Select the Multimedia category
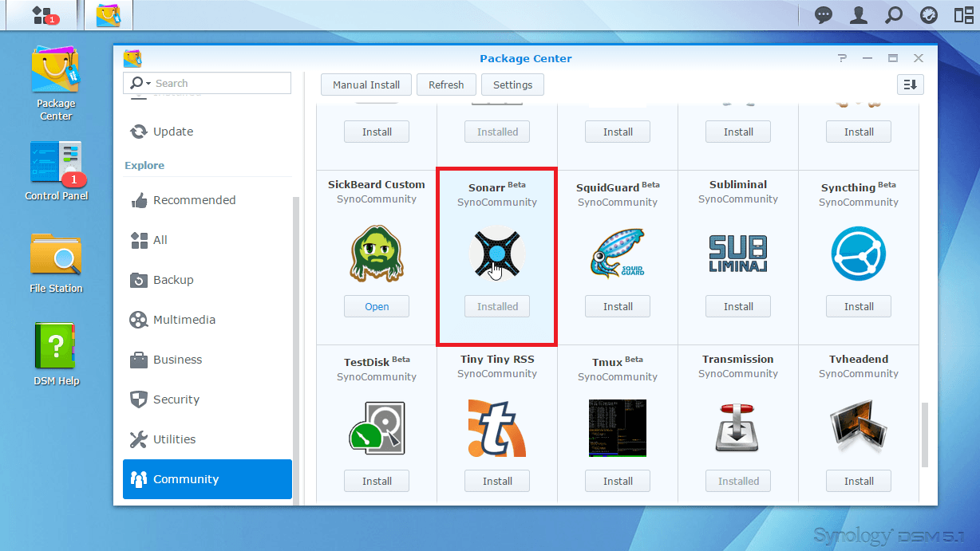Screen dimensions: 980x551 [x=184, y=320]
